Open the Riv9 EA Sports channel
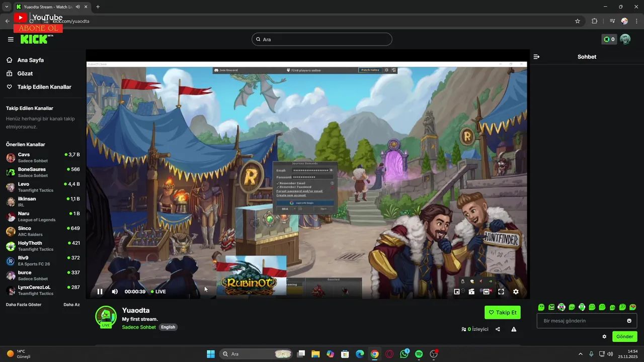Screen dimensions: 644x362 click(43, 261)
